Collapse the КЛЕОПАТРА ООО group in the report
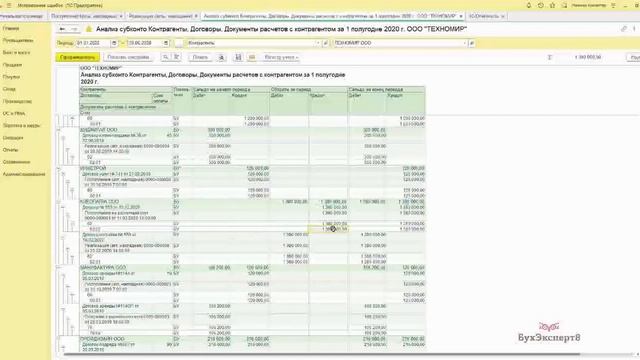 point(58,202)
